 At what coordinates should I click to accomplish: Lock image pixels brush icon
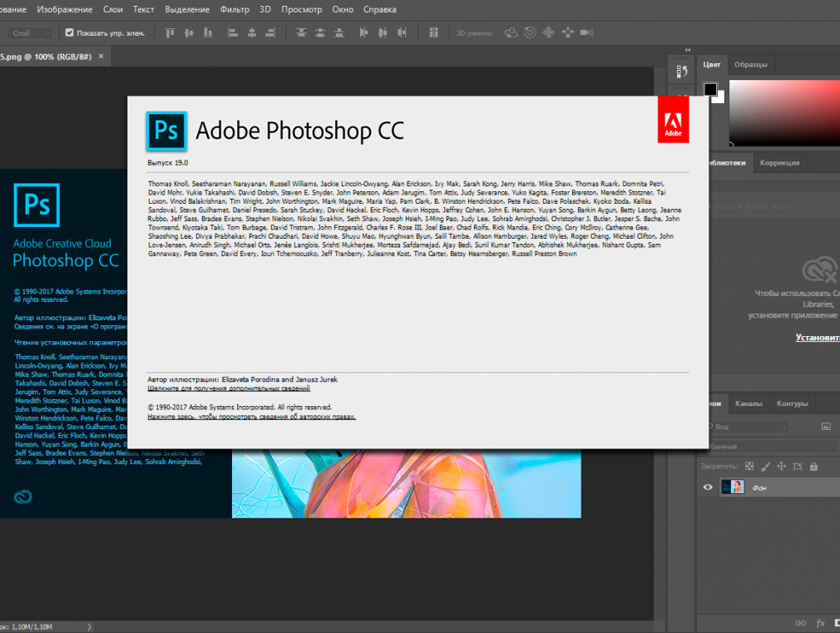click(x=765, y=467)
